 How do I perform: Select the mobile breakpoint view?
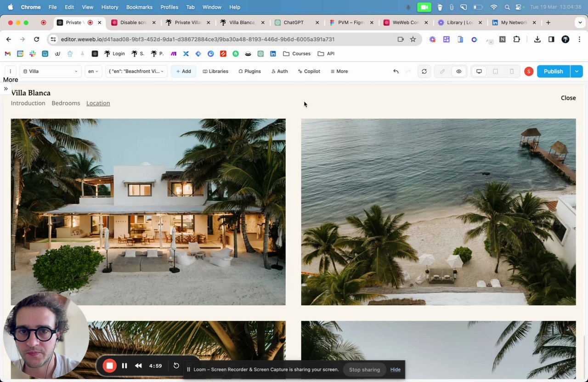pos(511,71)
